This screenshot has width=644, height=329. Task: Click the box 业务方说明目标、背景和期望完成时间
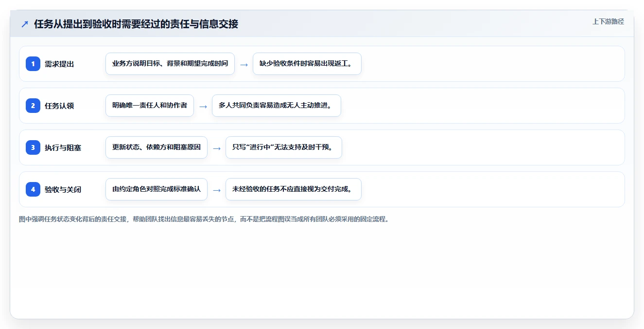[x=170, y=64]
